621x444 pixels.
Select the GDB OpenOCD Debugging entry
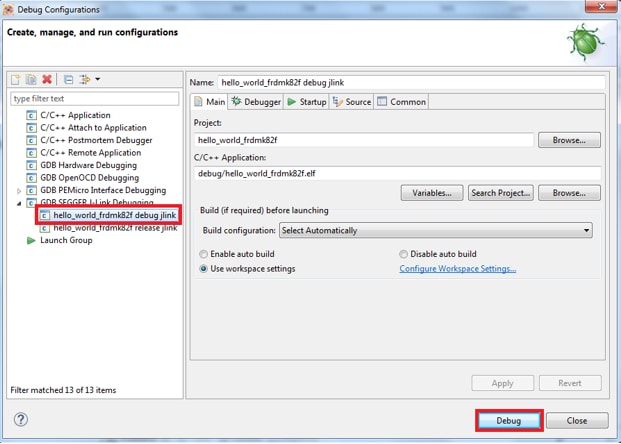click(x=88, y=177)
